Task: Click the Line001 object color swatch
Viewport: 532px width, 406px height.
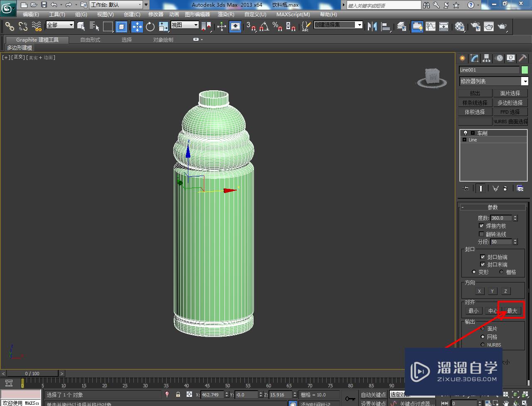Action: (x=525, y=70)
